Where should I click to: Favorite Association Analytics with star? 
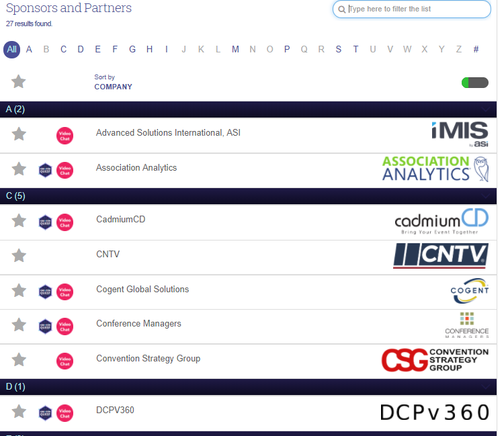(19, 169)
